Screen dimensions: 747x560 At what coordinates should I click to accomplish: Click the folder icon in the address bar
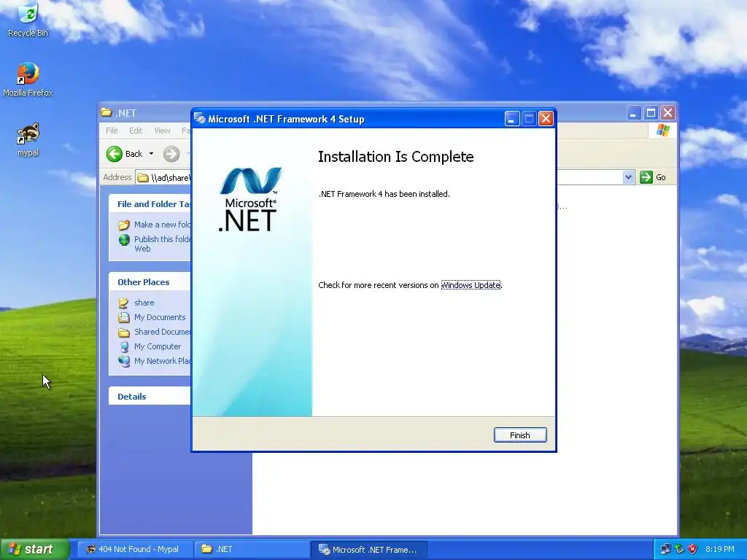point(143,178)
